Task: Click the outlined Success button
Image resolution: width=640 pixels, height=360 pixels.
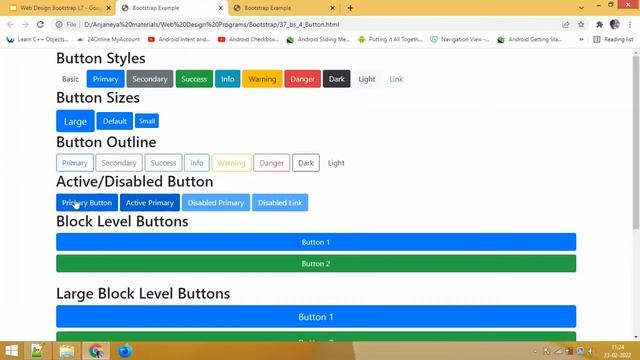Action: click(x=163, y=163)
